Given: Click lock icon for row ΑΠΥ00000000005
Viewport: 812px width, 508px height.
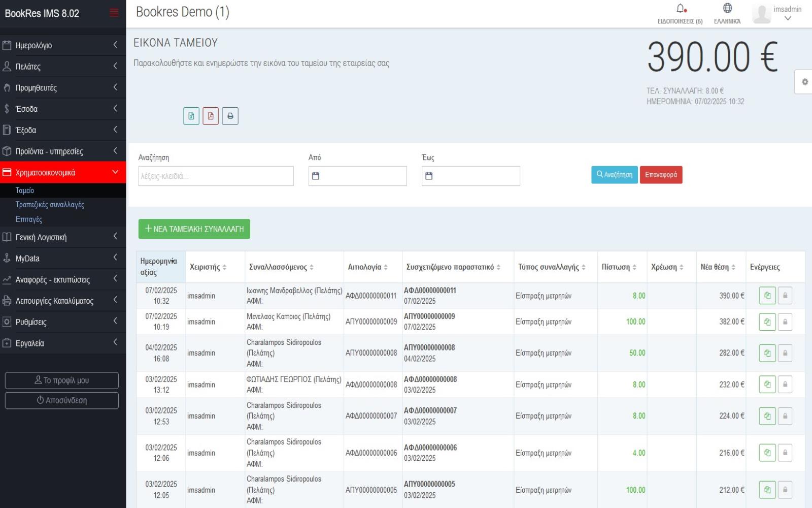Looking at the screenshot, I should [x=785, y=490].
